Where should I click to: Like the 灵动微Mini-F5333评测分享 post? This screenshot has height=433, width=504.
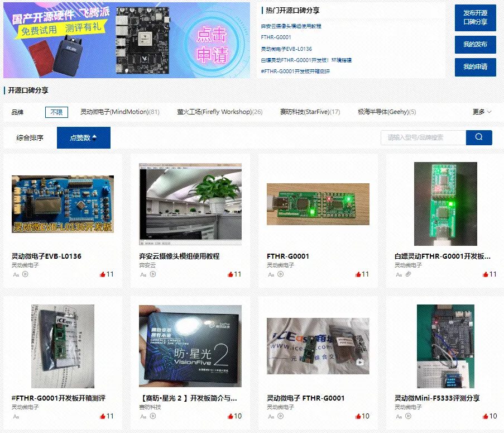486,416
